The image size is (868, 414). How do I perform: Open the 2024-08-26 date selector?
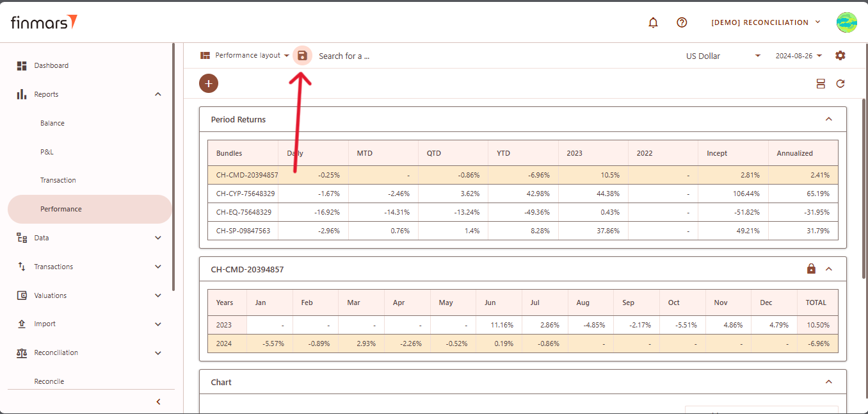tap(798, 56)
